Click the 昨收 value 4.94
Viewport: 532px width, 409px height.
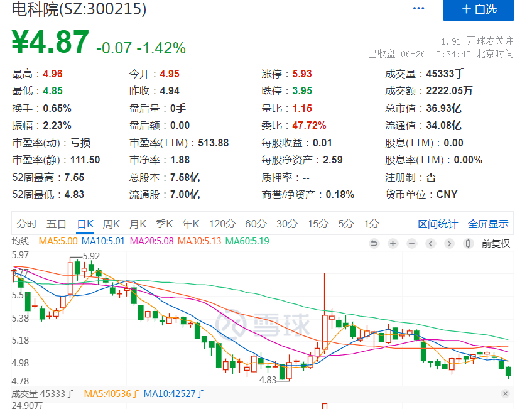[170, 90]
